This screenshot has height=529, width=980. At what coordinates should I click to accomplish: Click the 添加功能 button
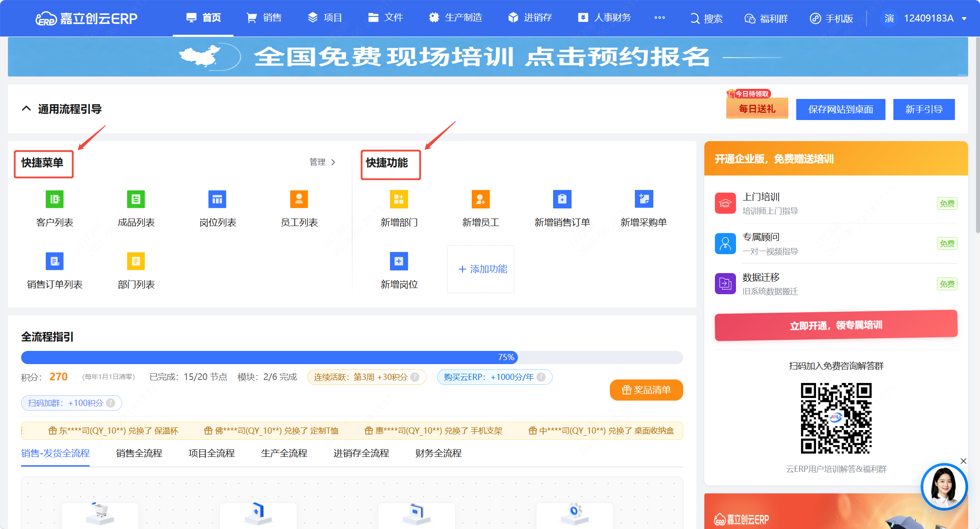[481, 269]
